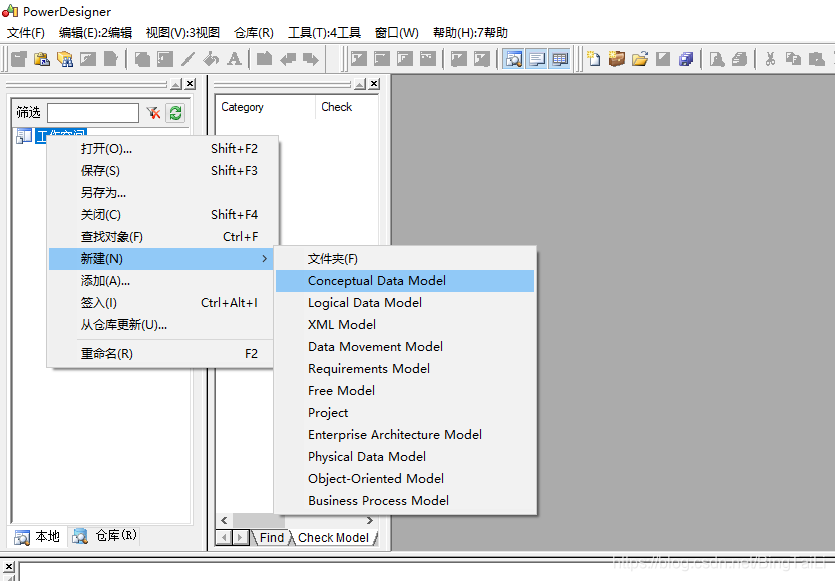
Task: Switch to the 仓库(R) bottom tab
Action: tap(105, 536)
